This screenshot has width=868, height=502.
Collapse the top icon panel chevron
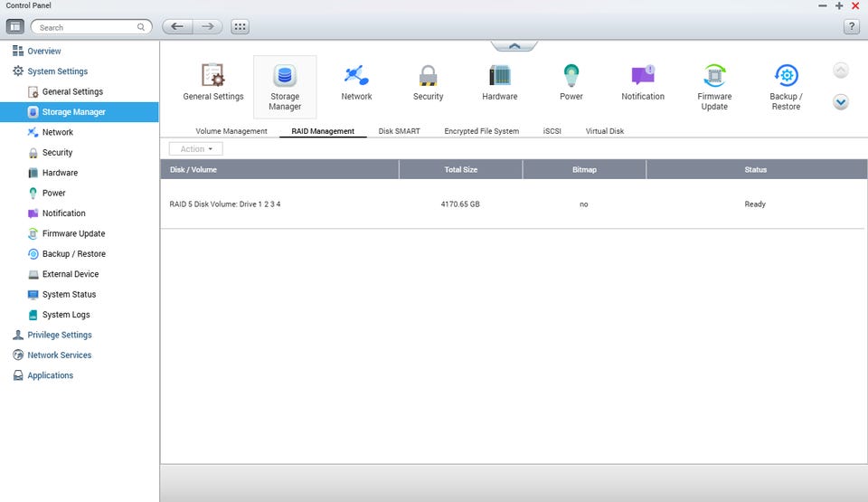tap(514, 46)
